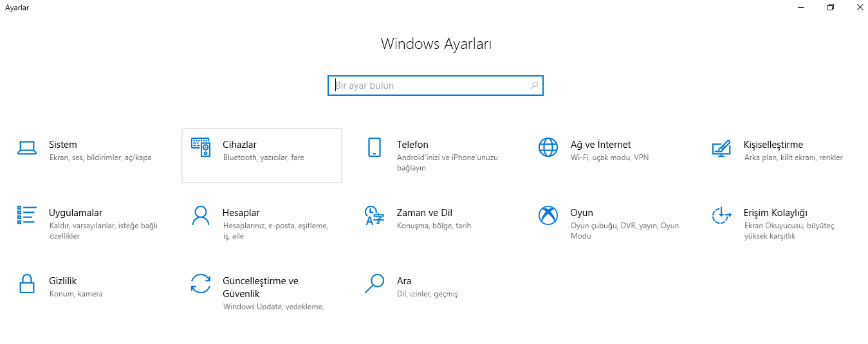The width and height of the screenshot is (868, 344).
Task: Open the Uygulamalar list icon
Action: (x=26, y=215)
